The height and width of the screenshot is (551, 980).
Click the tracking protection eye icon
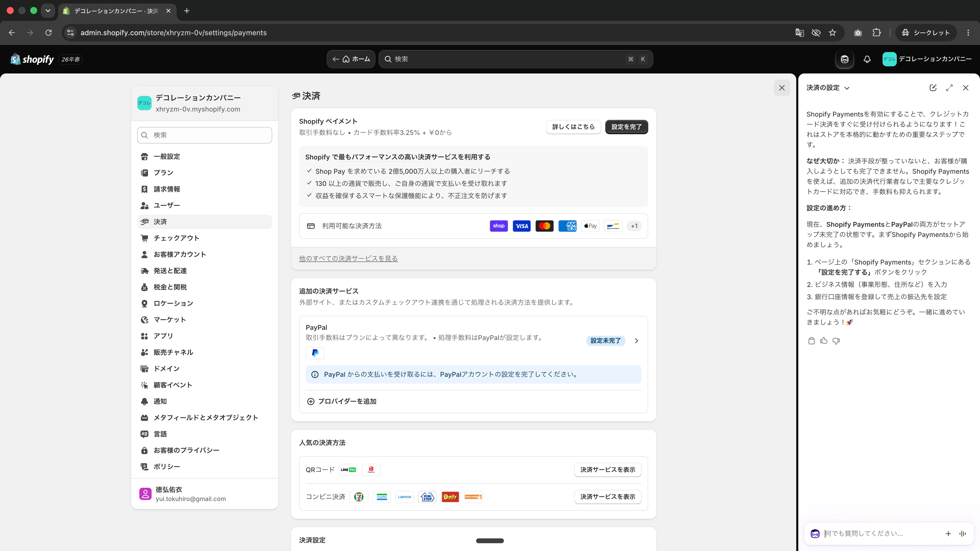pyautogui.click(x=816, y=33)
